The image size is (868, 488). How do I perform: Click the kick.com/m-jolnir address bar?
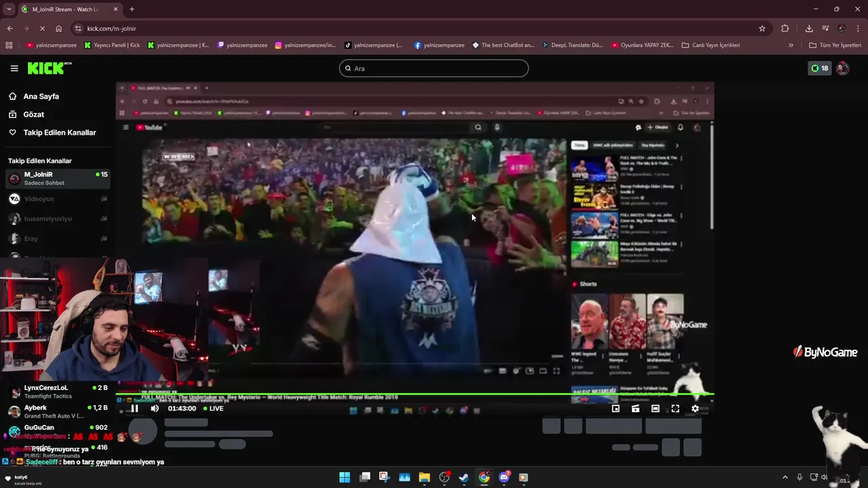click(x=420, y=28)
